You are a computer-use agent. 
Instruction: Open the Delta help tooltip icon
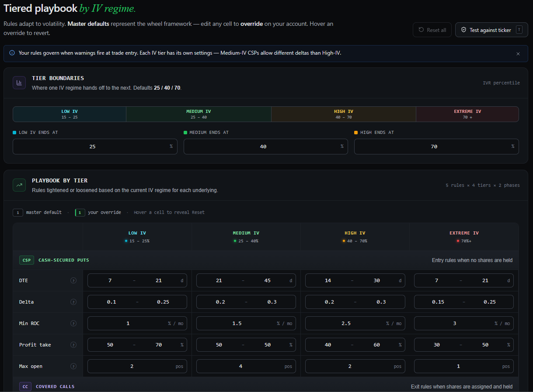73,302
